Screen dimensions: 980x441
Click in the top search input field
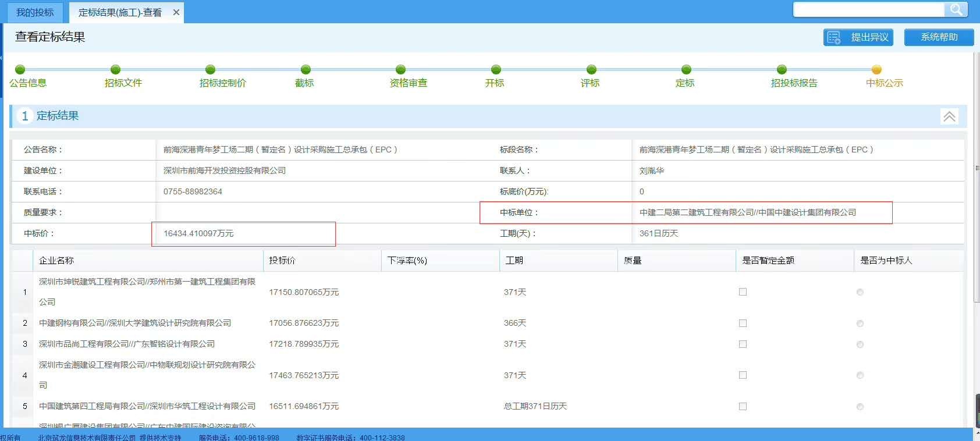click(868, 9)
